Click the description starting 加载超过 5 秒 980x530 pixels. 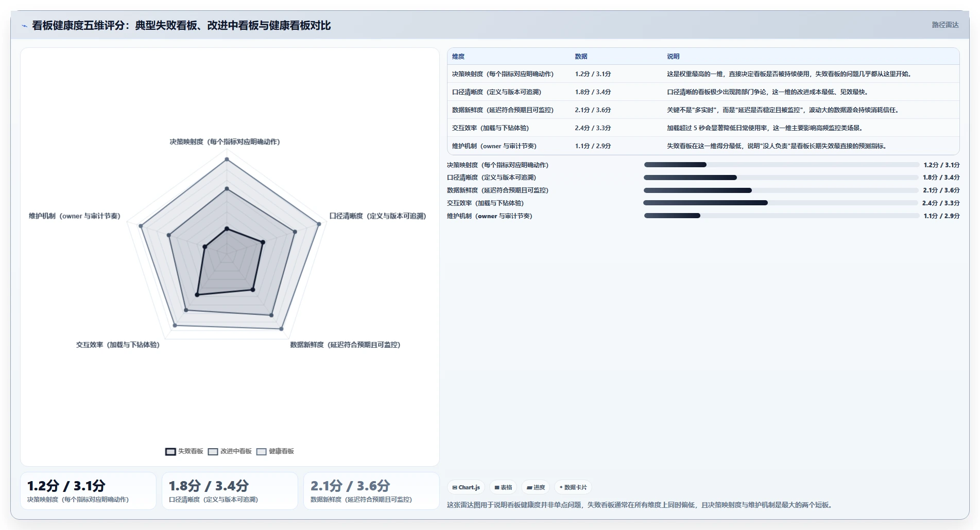766,128
